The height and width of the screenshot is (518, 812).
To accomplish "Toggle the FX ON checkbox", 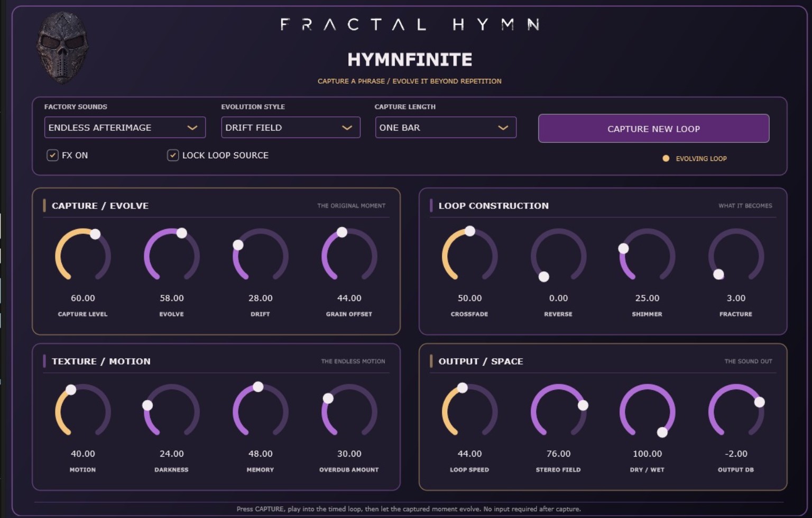I will click(x=52, y=155).
